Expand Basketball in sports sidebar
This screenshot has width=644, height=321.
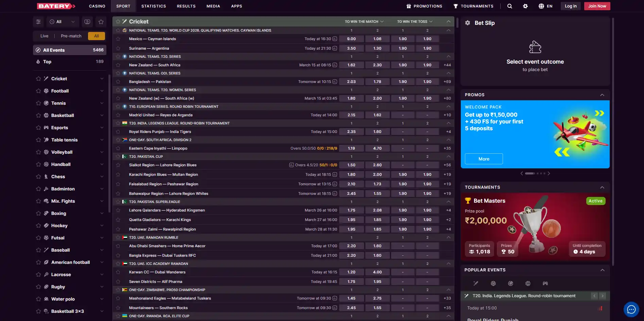pyautogui.click(x=102, y=115)
